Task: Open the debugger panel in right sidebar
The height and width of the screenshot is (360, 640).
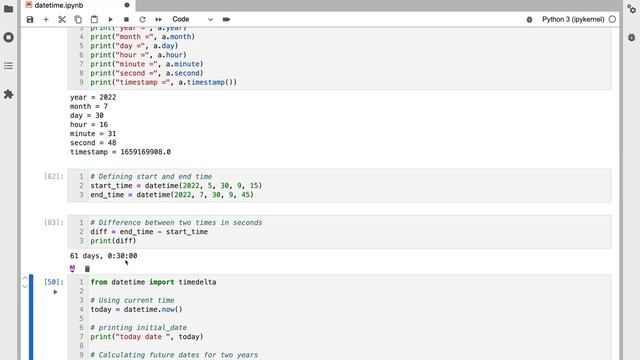Action: [x=631, y=37]
